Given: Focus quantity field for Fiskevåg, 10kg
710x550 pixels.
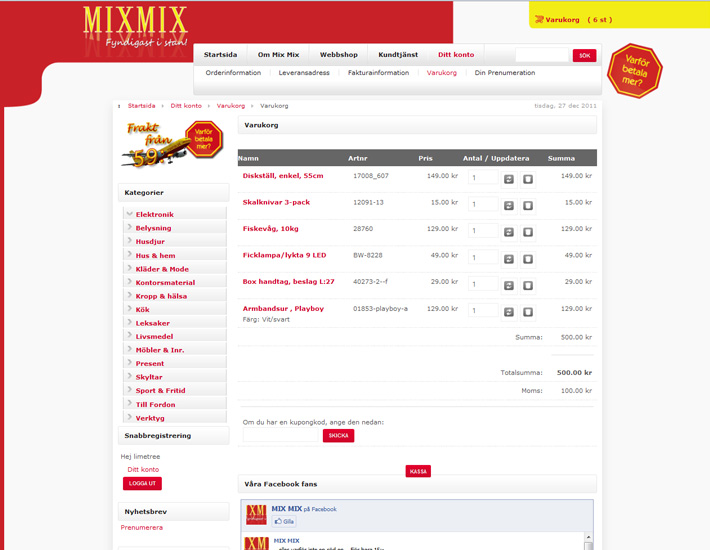Looking at the screenshot, I should [x=483, y=230].
